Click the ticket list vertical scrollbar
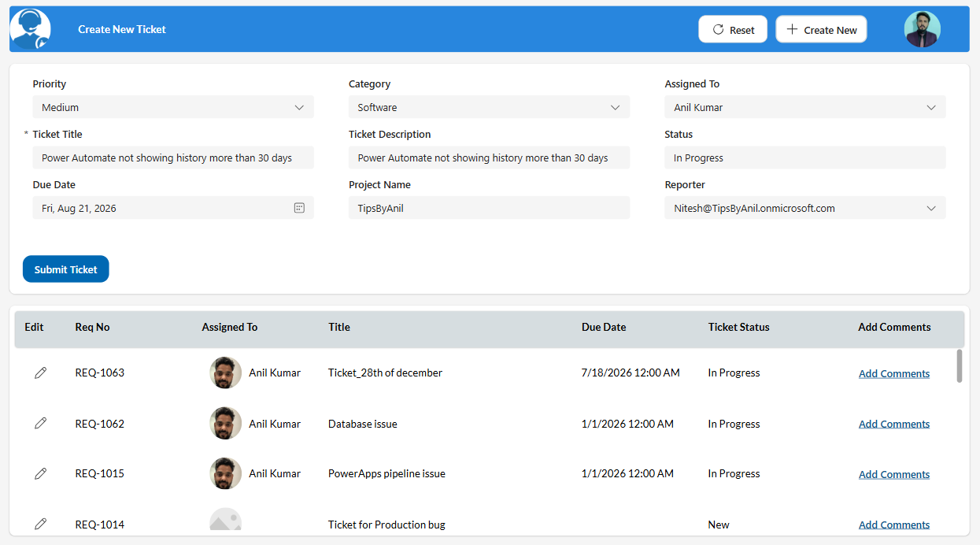This screenshot has width=980, height=545. click(959, 366)
